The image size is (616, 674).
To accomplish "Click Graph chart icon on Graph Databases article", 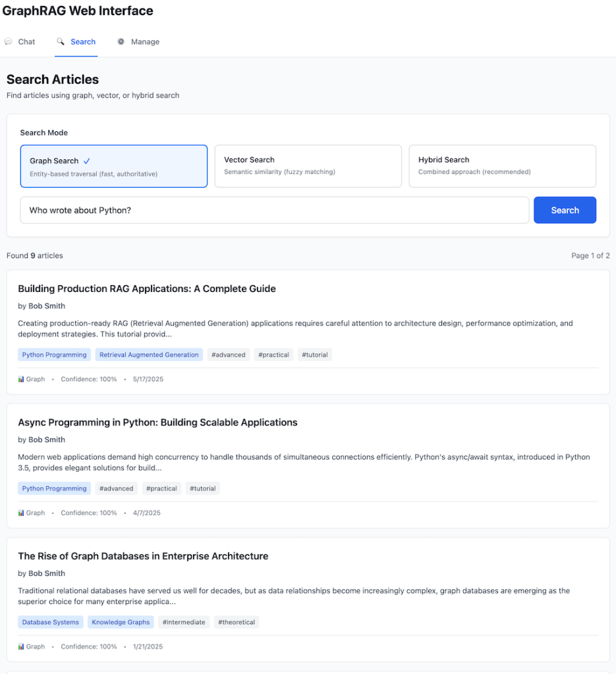I will click(x=21, y=647).
